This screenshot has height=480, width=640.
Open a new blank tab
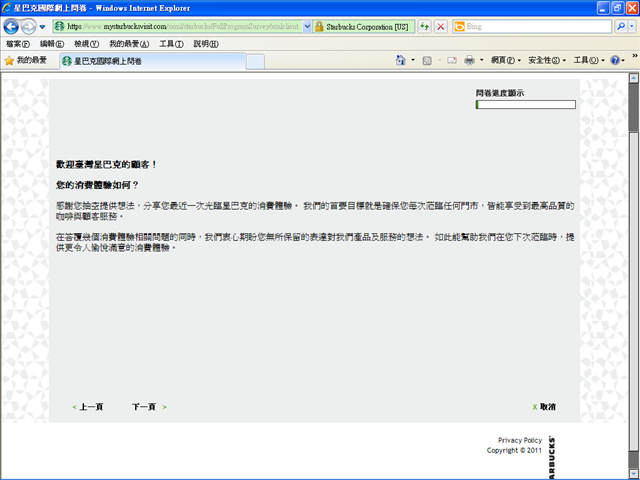[256, 62]
